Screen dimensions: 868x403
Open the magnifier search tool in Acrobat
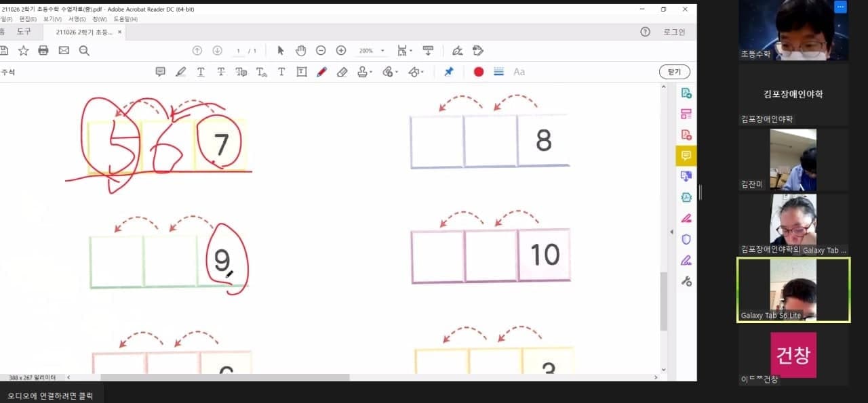pos(84,51)
